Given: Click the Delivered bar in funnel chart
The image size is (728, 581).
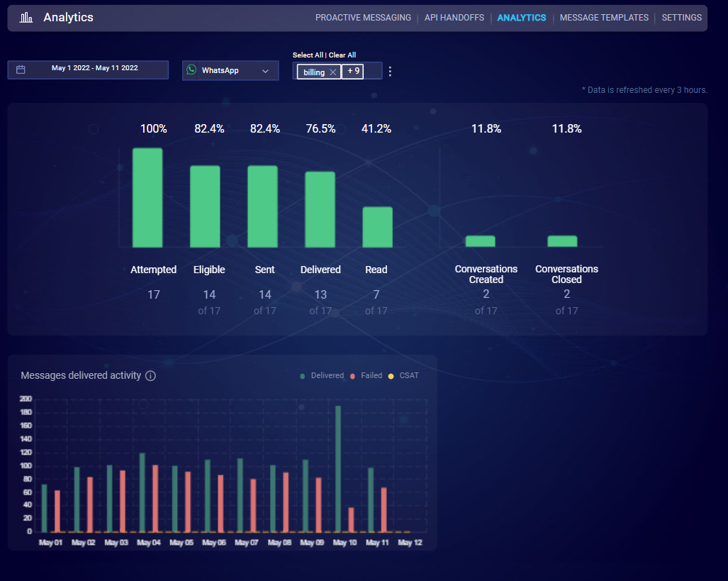Looking at the screenshot, I should (320, 209).
